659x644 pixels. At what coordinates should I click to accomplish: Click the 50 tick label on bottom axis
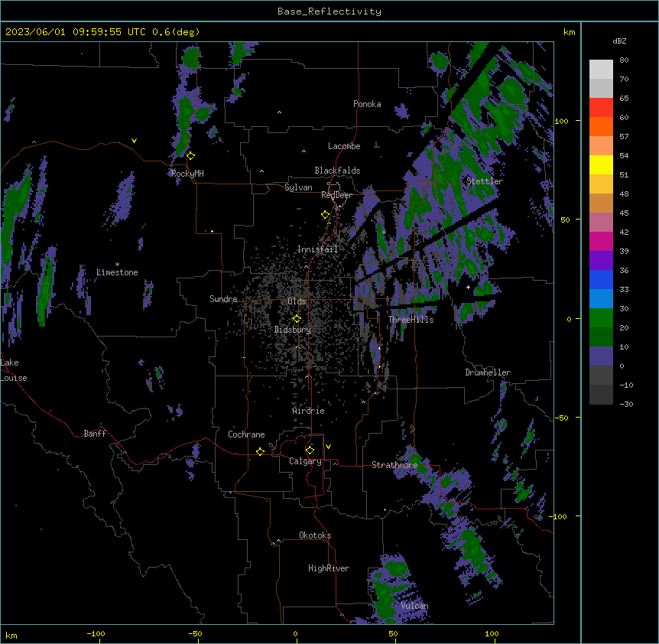pyautogui.click(x=393, y=633)
